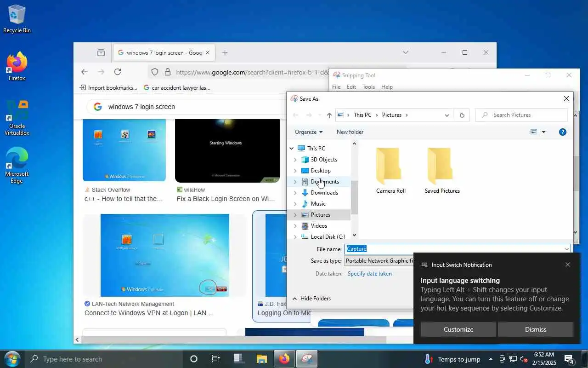
Task: Open the wikiHow Starting Windows thumbnail
Action: coord(227,150)
